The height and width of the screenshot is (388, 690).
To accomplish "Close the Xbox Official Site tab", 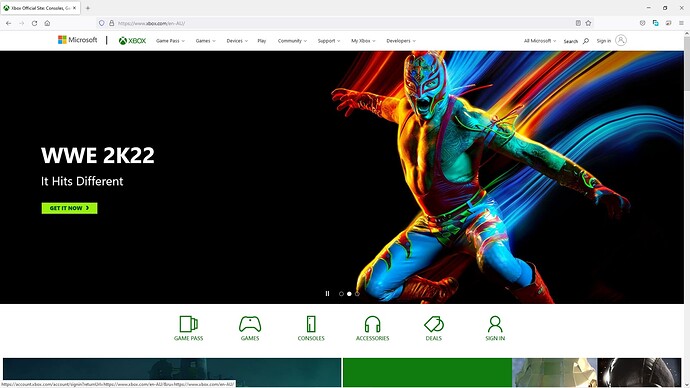I will coord(74,8).
